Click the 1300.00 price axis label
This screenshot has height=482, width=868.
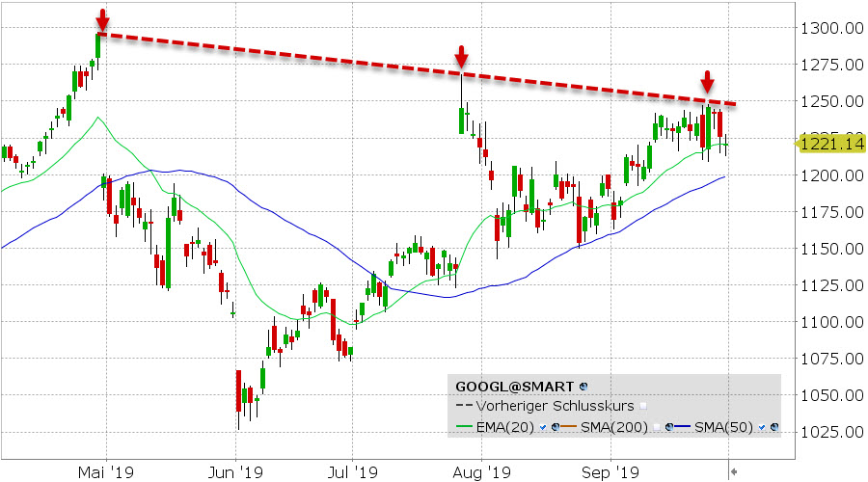tap(832, 28)
